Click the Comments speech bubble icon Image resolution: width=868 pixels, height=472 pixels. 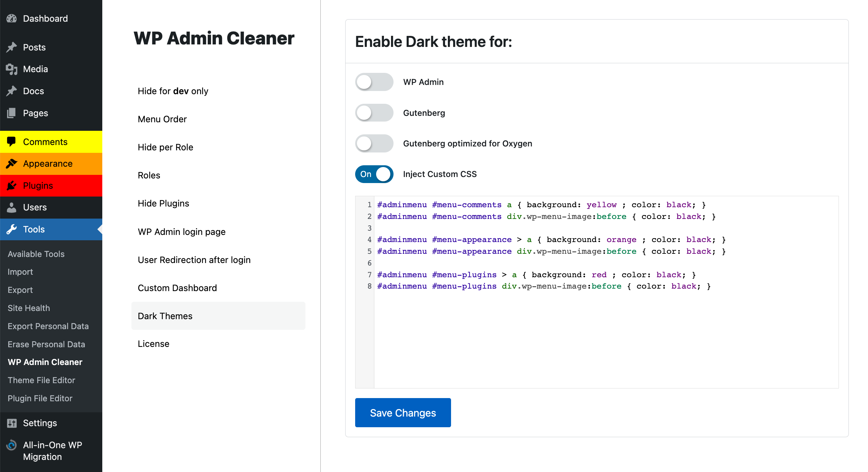click(x=12, y=142)
